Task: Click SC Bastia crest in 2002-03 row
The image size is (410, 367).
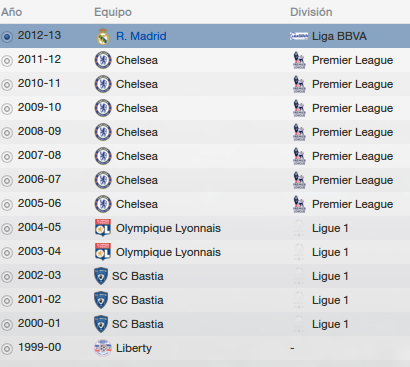Action: (x=101, y=276)
